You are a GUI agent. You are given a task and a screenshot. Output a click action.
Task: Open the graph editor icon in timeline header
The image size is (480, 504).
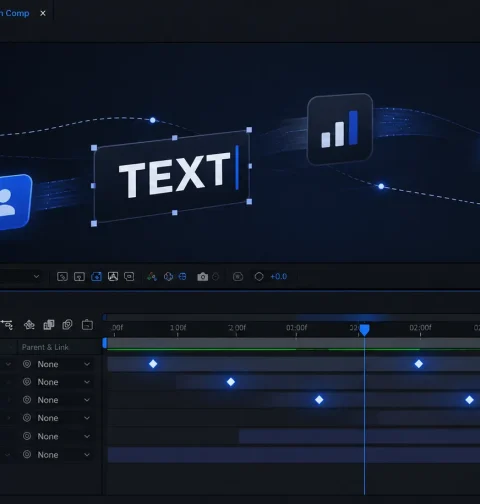point(87,325)
